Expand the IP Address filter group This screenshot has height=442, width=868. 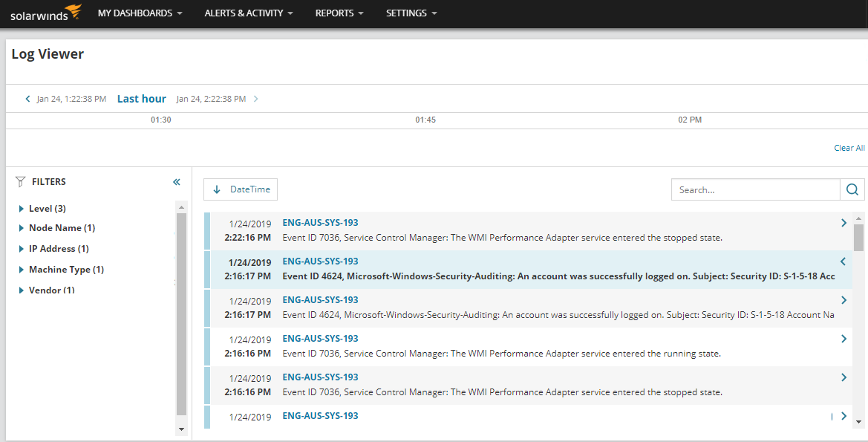tap(22, 249)
